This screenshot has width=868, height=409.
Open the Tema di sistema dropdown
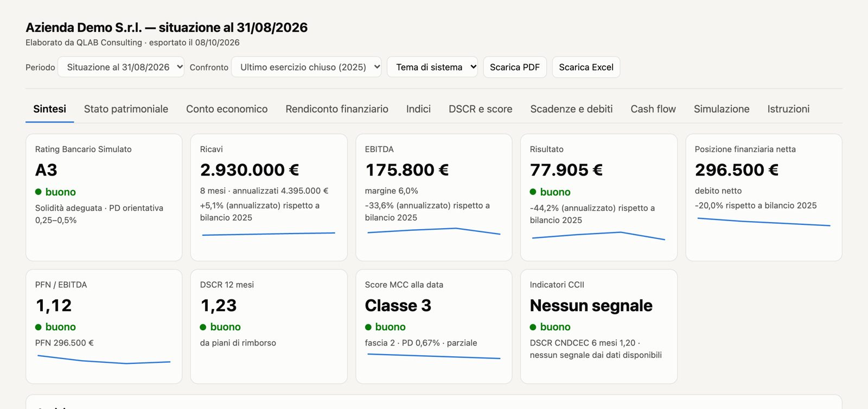pos(432,67)
